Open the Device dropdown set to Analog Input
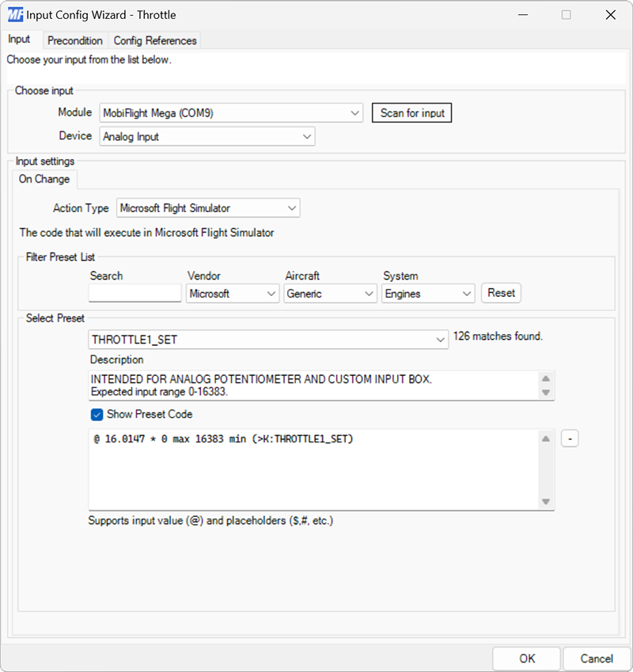 click(307, 136)
